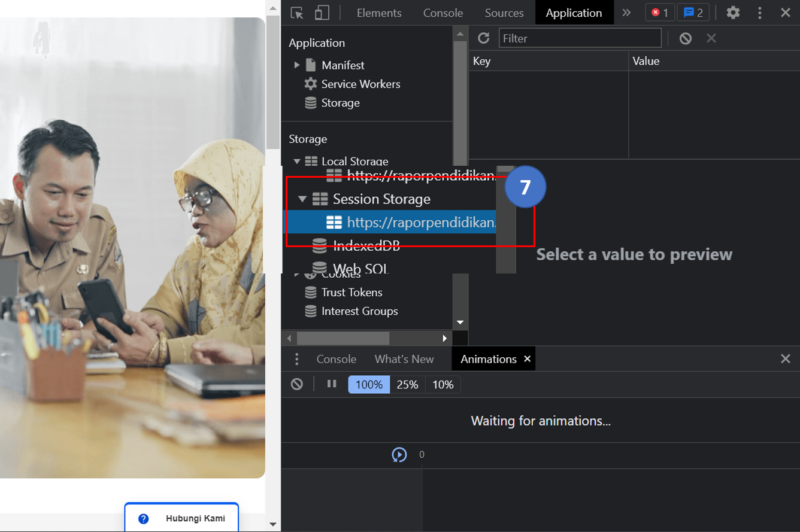This screenshot has width=800, height=532.
Task: Show more DevTools tabs chevron
Action: (x=626, y=13)
